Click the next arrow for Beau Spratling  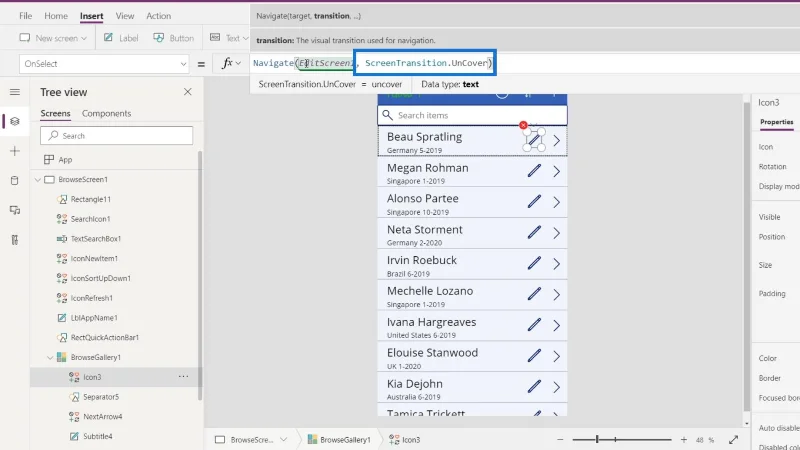pos(557,140)
